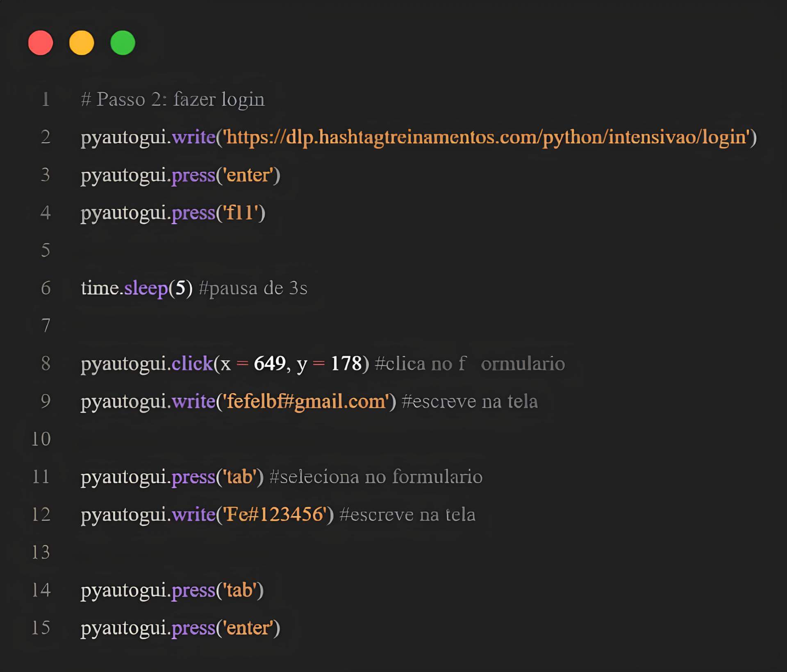Click the "#pausa de 3s" comment
This screenshot has height=672, width=787.
[253, 288]
